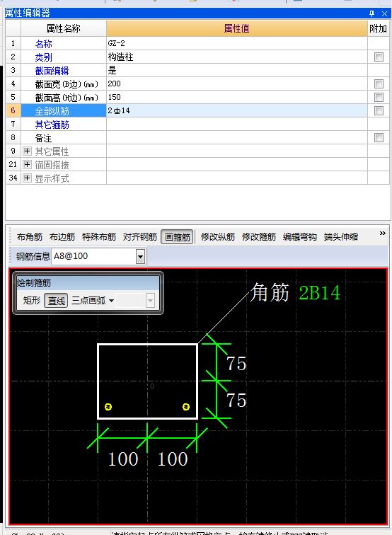Expand the 其它属性 group
This screenshot has width=392, height=535.
(28, 151)
